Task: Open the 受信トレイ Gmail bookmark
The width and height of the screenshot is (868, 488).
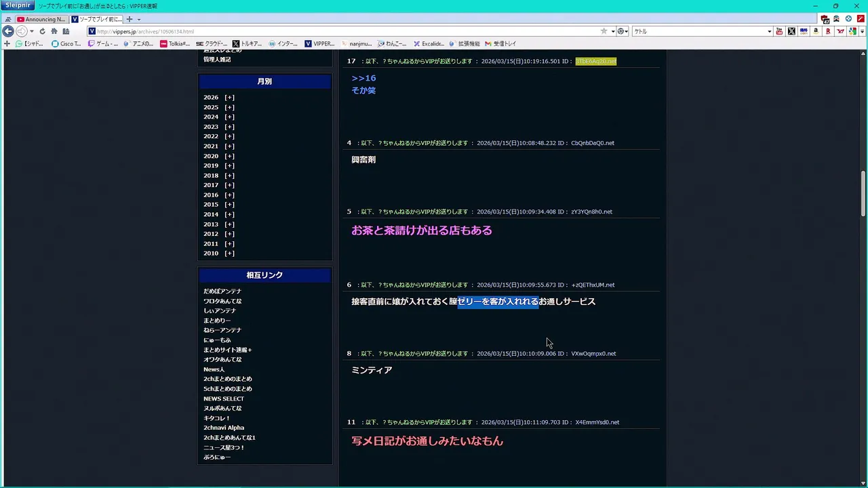Action: 500,43
